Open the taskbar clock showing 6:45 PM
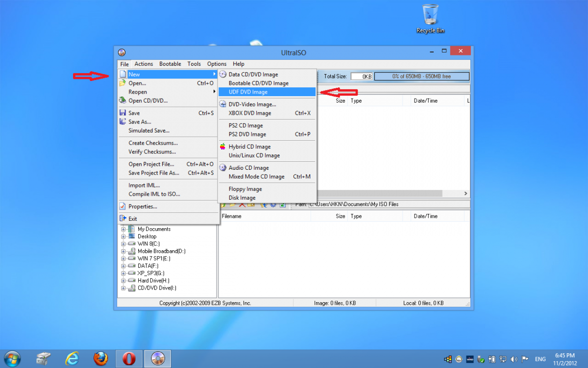588x368 pixels. tap(564, 359)
